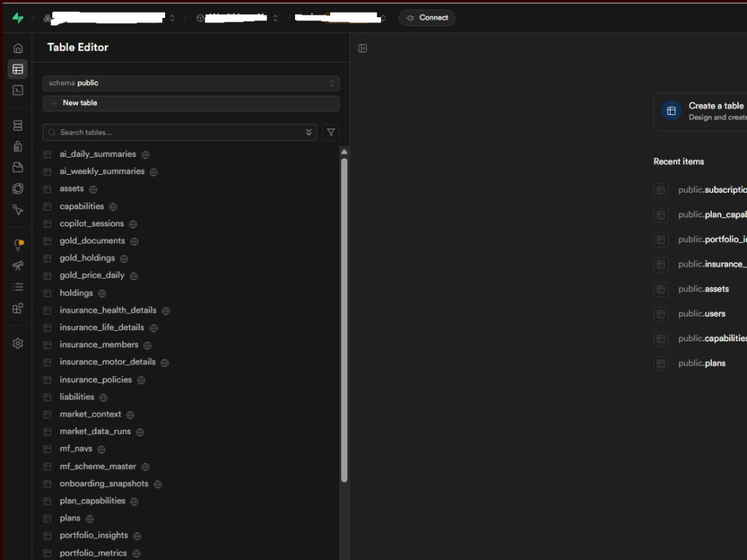Open the Reports telescope sidebar icon
Viewport: 747px width, 560px height.
pyautogui.click(x=18, y=266)
